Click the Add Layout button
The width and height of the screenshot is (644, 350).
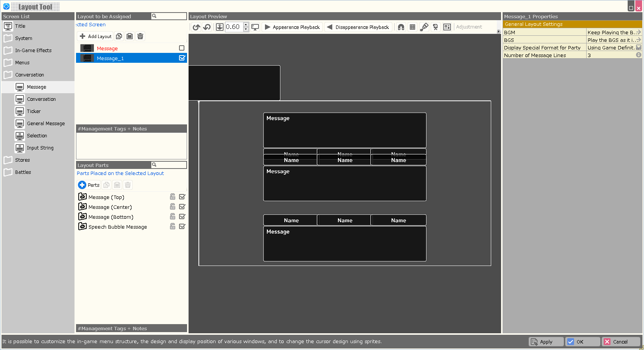[95, 36]
